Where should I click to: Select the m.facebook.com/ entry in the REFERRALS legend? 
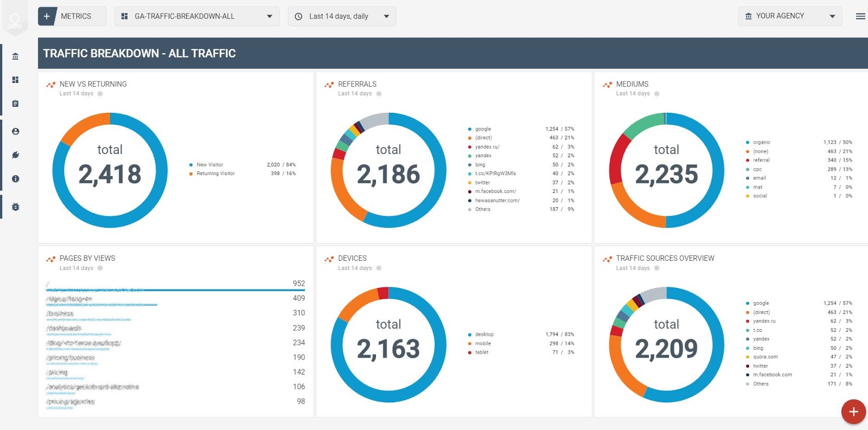495,191
